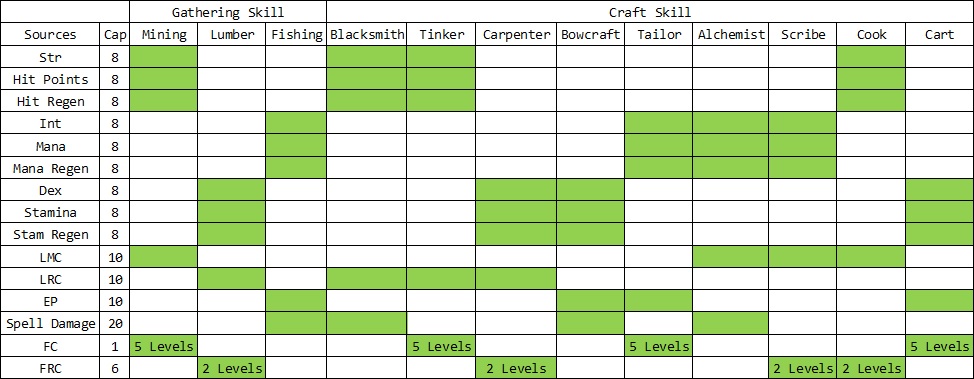Screen dimensions: 974x379
Task: Select the 5 Levels cell under Mining
Action: (163, 345)
